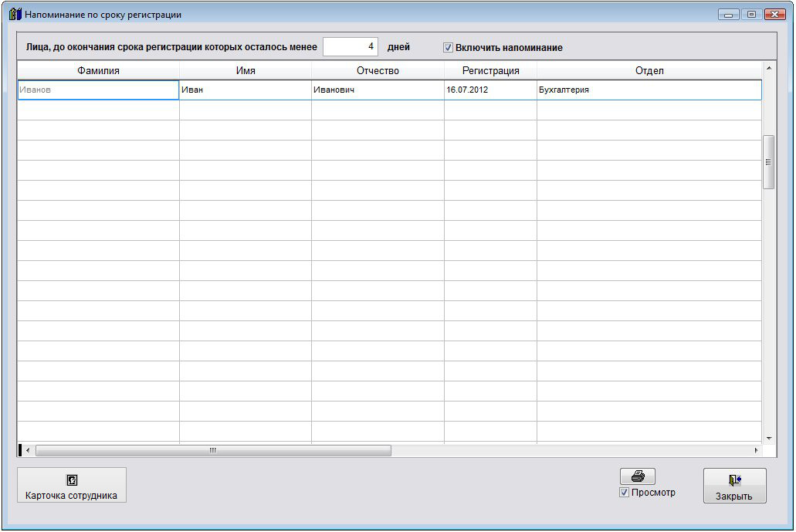Select the Бухгалтерия department cell
The width and height of the screenshot is (796, 532).
[649, 90]
